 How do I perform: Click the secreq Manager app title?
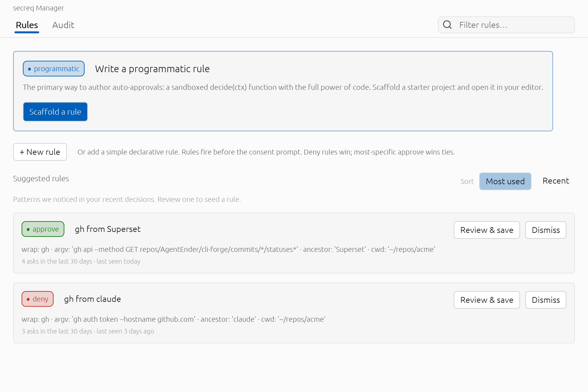coord(39,8)
